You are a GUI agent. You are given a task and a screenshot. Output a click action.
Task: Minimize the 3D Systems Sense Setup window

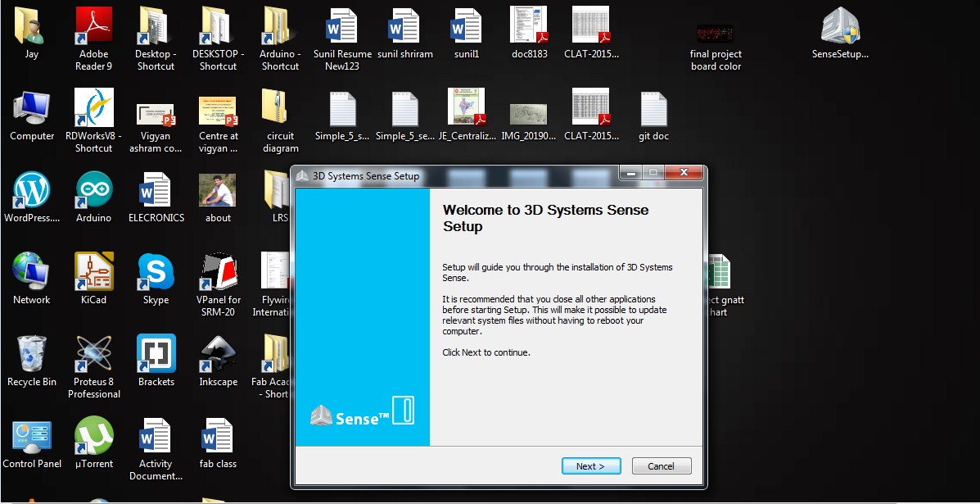pos(630,173)
